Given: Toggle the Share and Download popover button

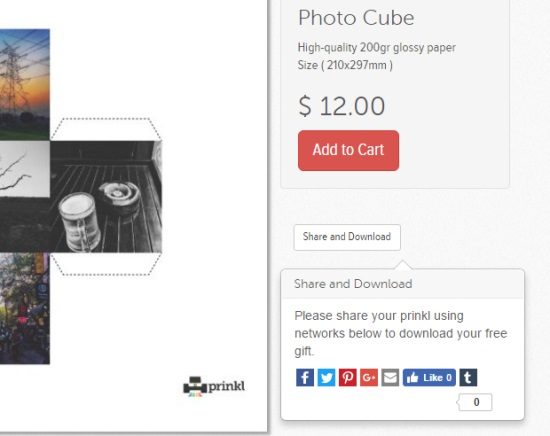Looking at the screenshot, I should click(347, 237).
